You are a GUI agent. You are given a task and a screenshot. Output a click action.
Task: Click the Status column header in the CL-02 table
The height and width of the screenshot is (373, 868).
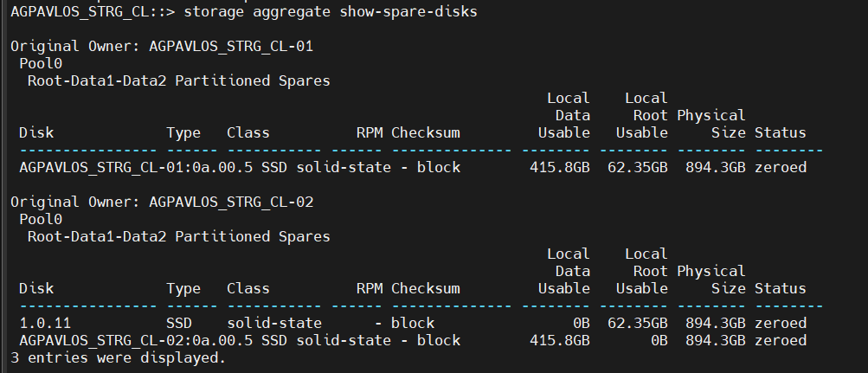780,288
